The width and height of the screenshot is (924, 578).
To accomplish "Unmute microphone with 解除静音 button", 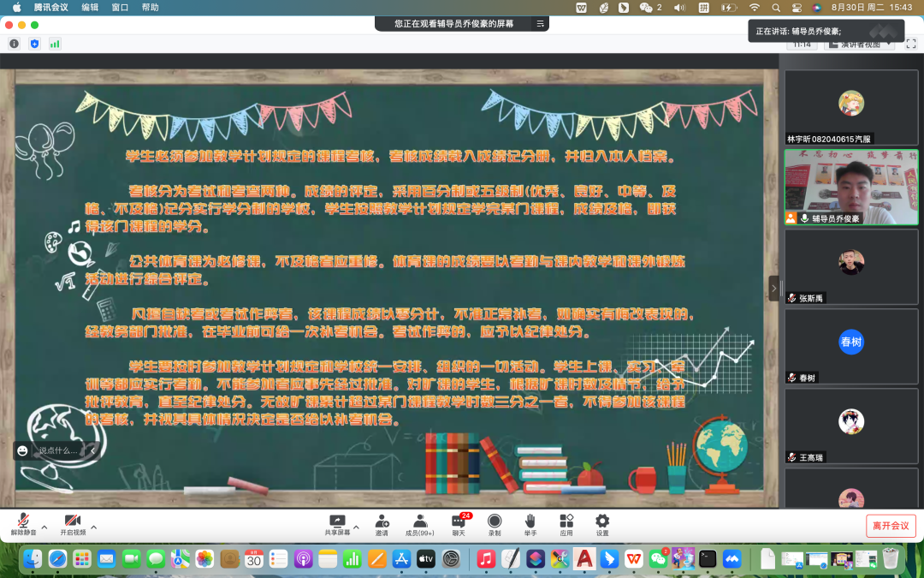I will (23, 522).
